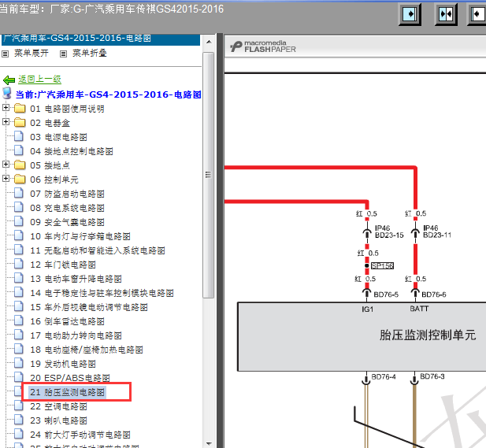This screenshot has height=448, width=486.
Task: Click the BD76-4 connector label
Action: click(x=384, y=377)
